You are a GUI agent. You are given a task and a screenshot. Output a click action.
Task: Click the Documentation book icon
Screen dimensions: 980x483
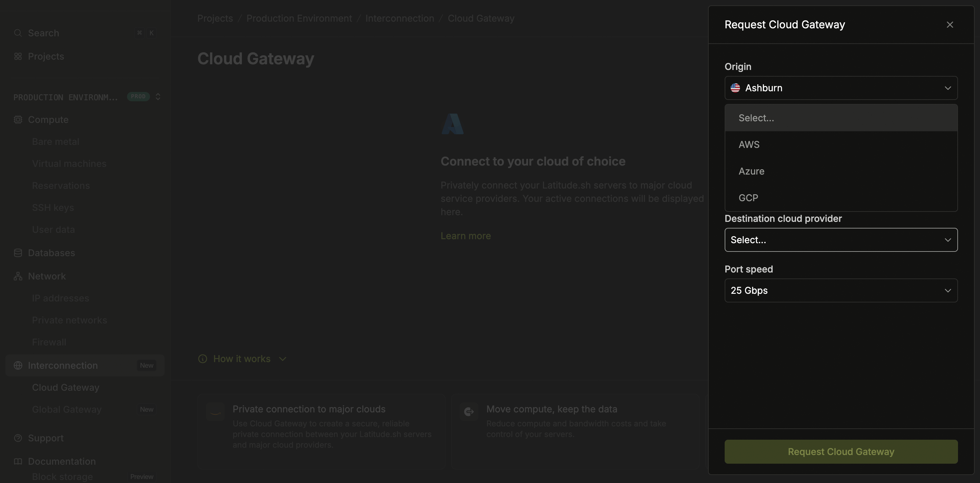click(x=18, y=461)
